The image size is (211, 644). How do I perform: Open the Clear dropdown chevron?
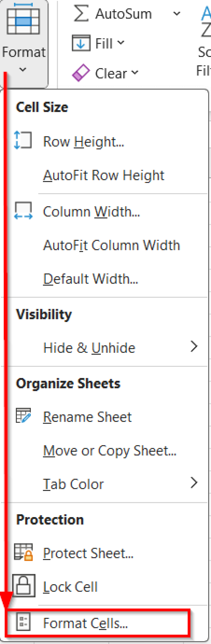135,73
